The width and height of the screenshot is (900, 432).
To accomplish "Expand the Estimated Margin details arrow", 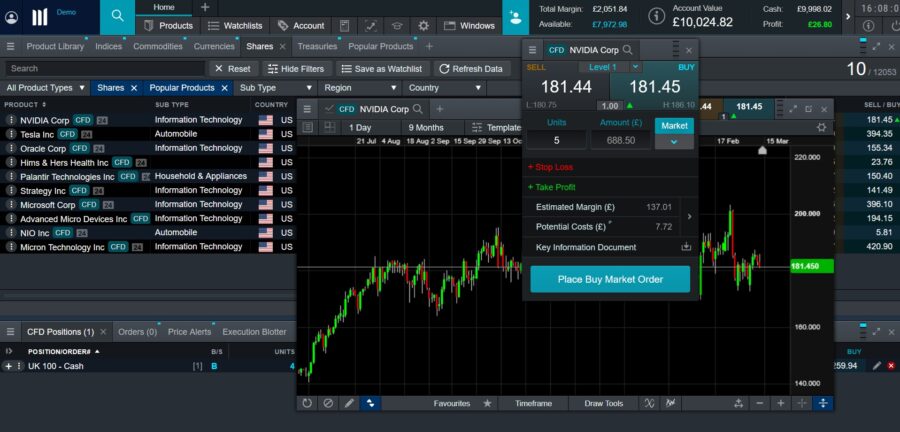I will click(689, 217).
